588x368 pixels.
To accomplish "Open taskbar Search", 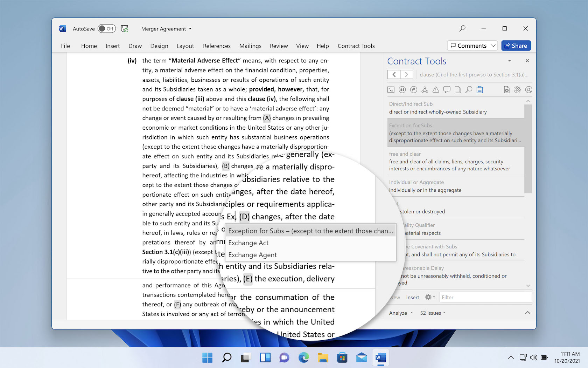I will tap(226, 357).
